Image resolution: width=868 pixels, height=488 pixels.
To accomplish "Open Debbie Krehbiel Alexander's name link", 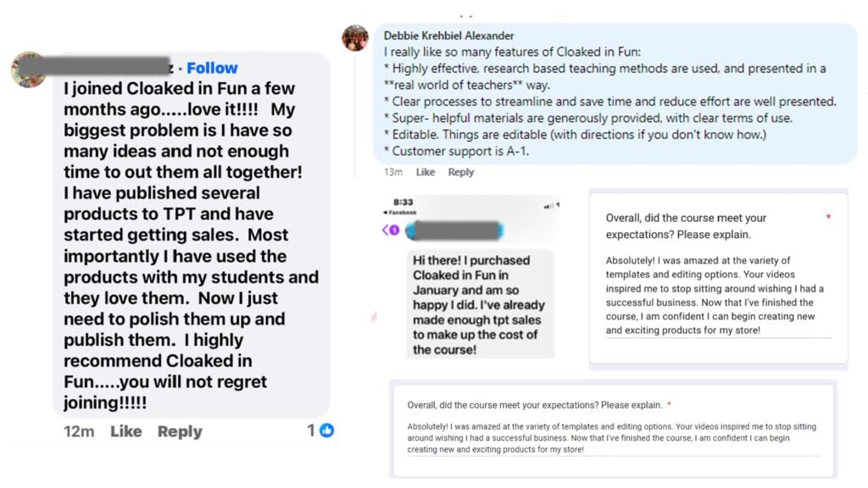I will [449, 36].
